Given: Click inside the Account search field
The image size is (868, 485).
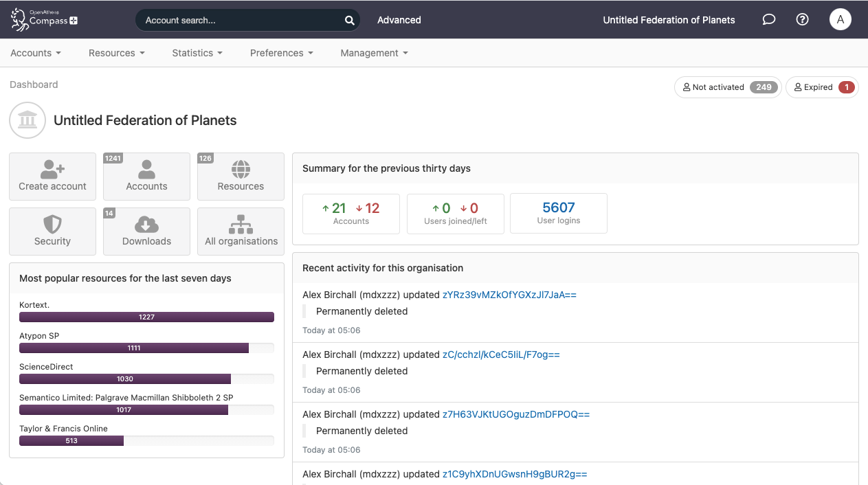Looking at the screenshot, I should (x=241, y=20).
